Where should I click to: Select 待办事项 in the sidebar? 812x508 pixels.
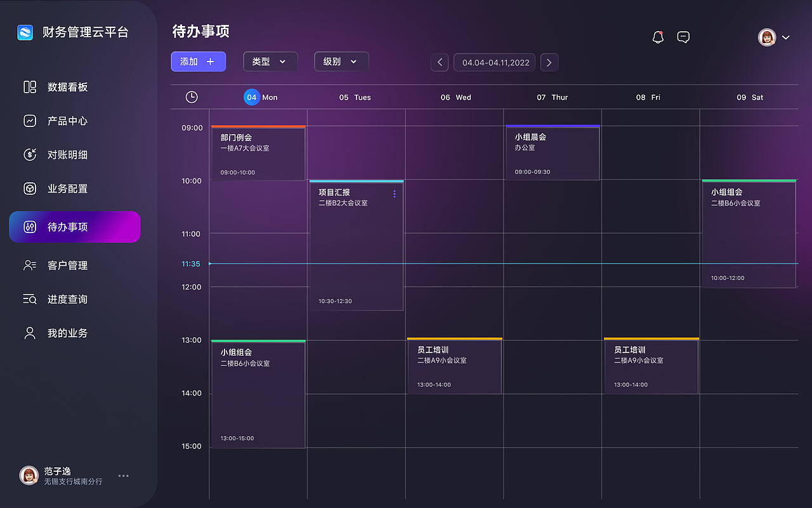point(75,227)
